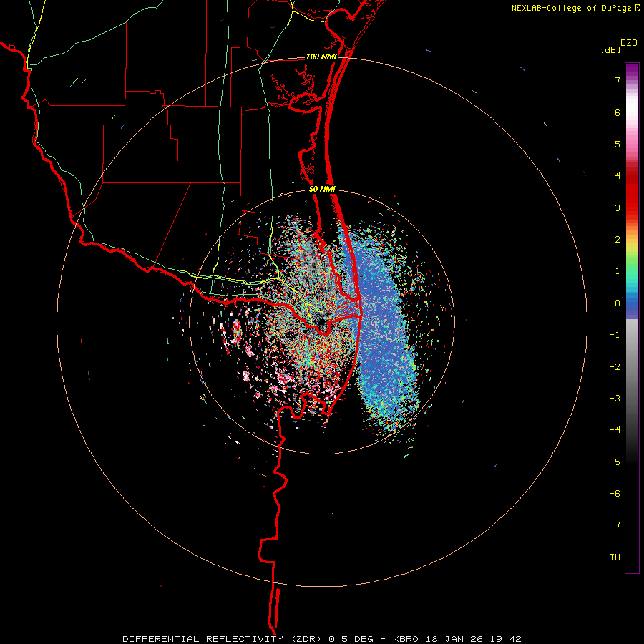The image size is (644, 644).
Task: Click the 2 value on color scale
Action: click(618, 240)
